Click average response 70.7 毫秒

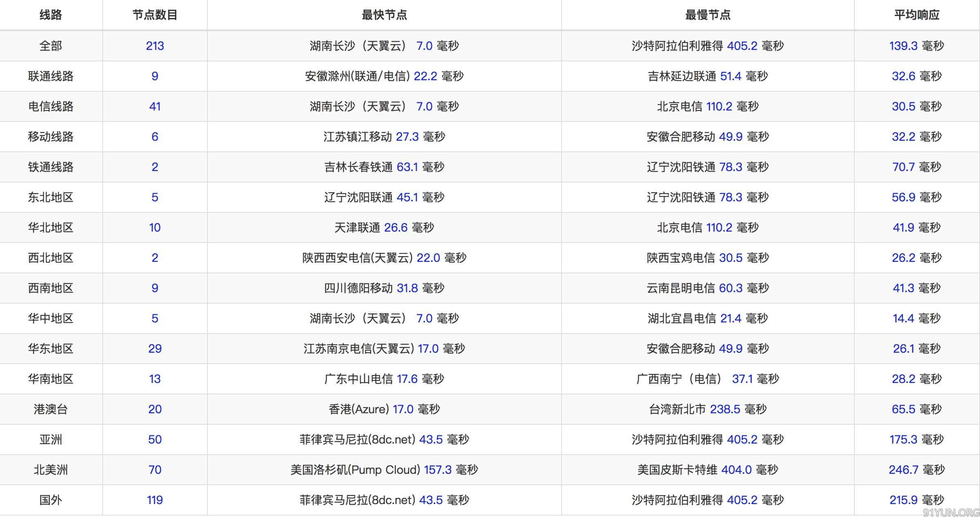tap(917, 167)
